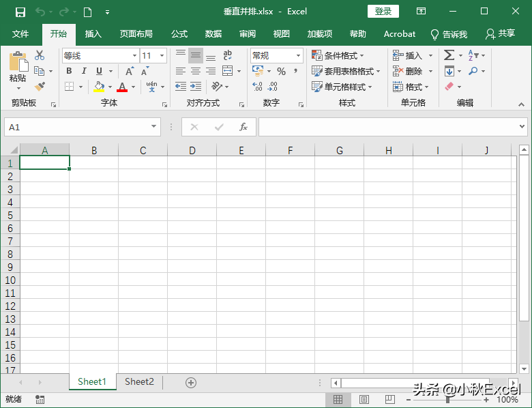Viewport: 532px width, 408px height.
Task: Click the zoom slider handle
Action: pos(448,400)
